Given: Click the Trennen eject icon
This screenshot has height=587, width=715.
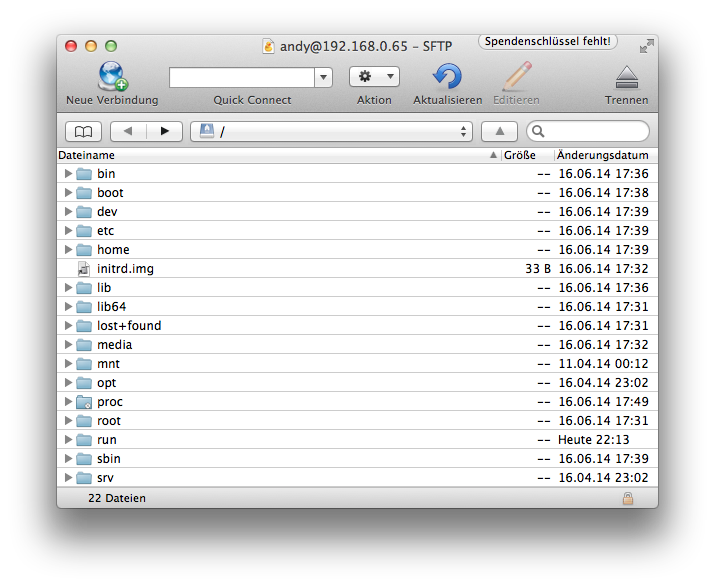Looking at the screenshot, I should pyautogui.click(x=626, y=77).
